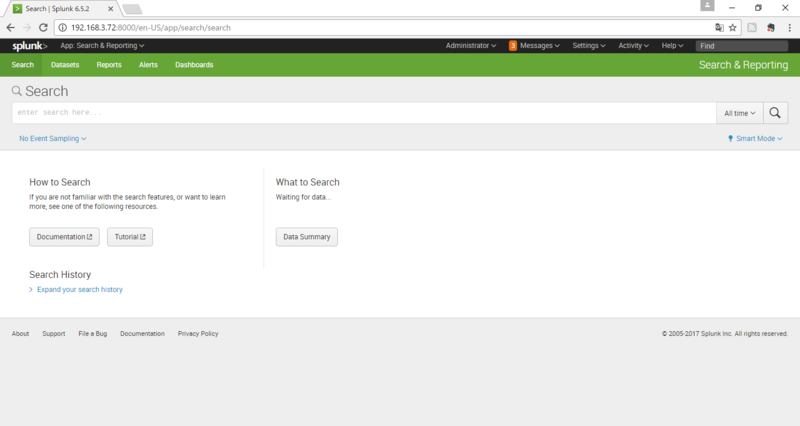Close the Splunk browser tab
The height and width of the screenshot is (426, 800).
[110, 9]
